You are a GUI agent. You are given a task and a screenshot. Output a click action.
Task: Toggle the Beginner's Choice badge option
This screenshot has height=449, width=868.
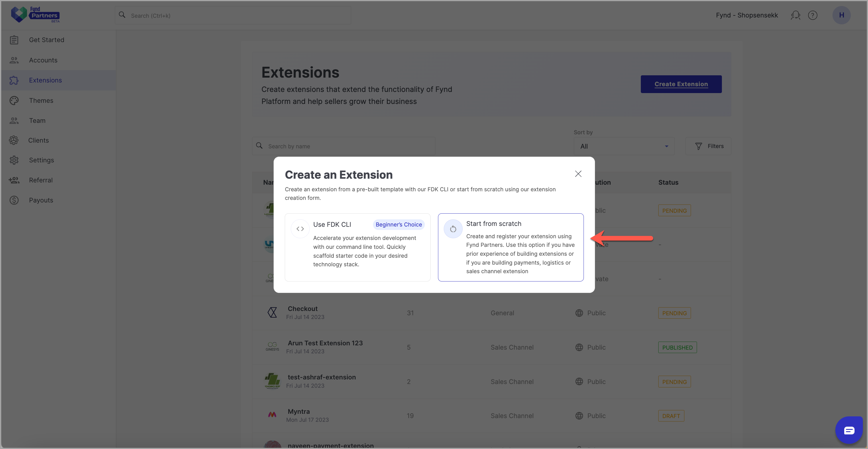(398, 224)
